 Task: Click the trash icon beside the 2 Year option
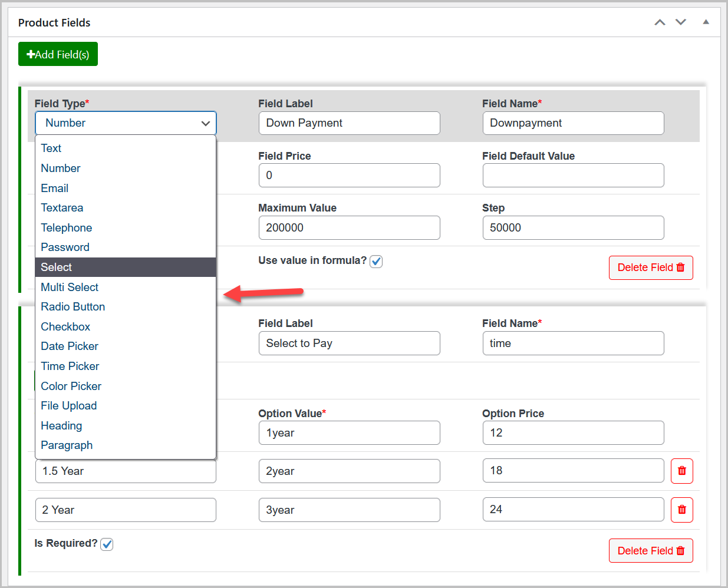coord(682,510)
